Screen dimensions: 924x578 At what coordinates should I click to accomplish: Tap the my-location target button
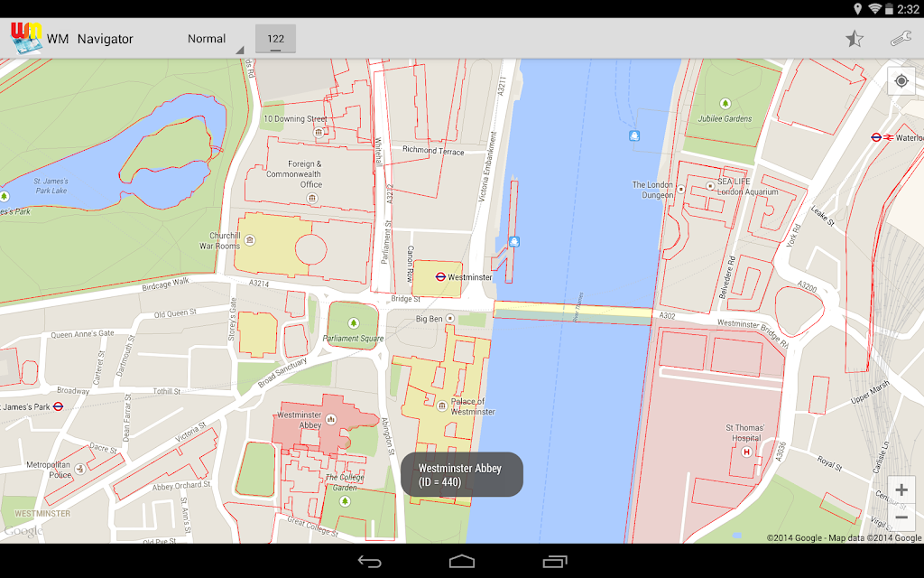pos(901,80)
